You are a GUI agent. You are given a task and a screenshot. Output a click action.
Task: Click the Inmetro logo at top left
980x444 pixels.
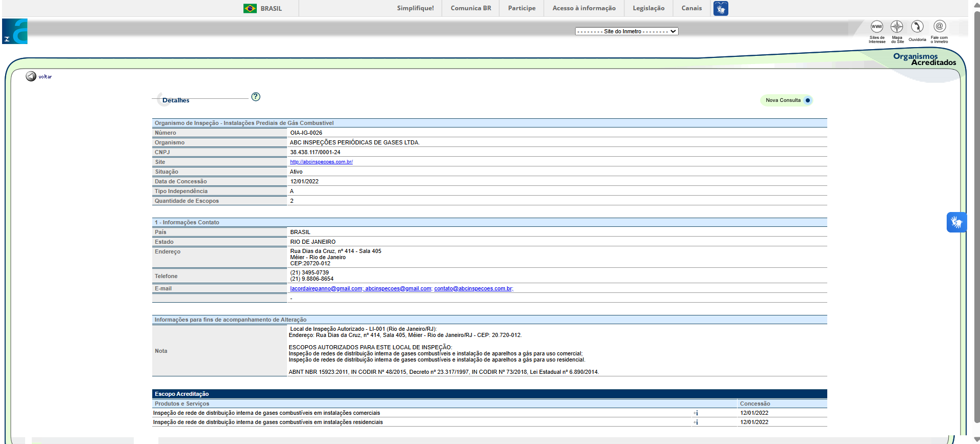15,31
